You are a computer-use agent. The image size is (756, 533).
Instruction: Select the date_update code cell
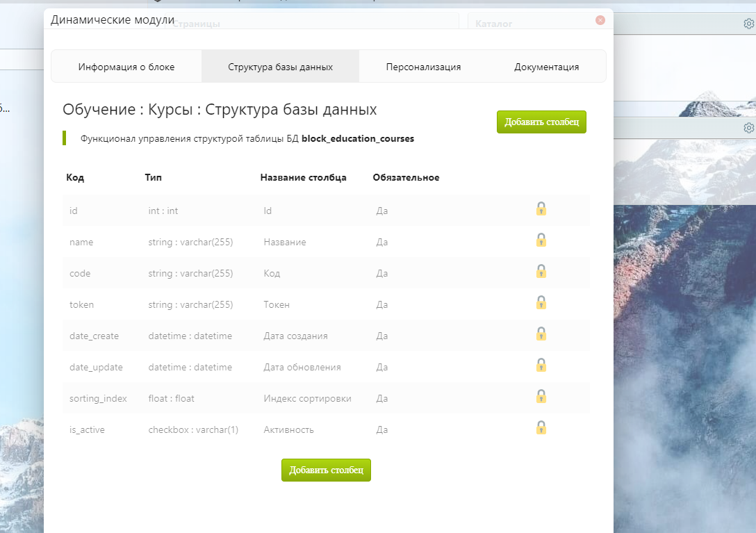(x=96, y=368)
